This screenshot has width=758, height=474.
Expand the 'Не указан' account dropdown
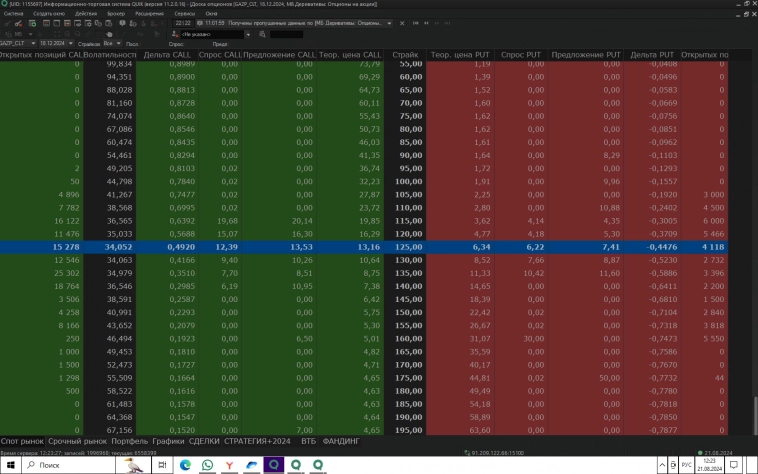coord(247,33)
